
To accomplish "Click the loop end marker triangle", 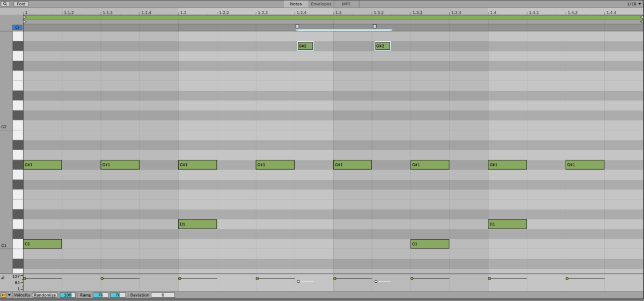I will 641,17.
